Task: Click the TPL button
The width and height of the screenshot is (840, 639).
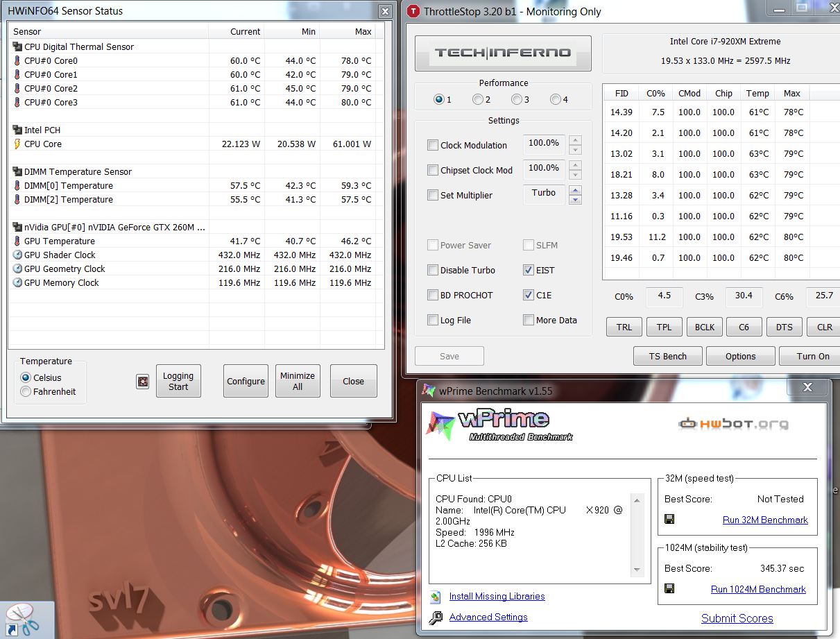Action: coord(665,327)
